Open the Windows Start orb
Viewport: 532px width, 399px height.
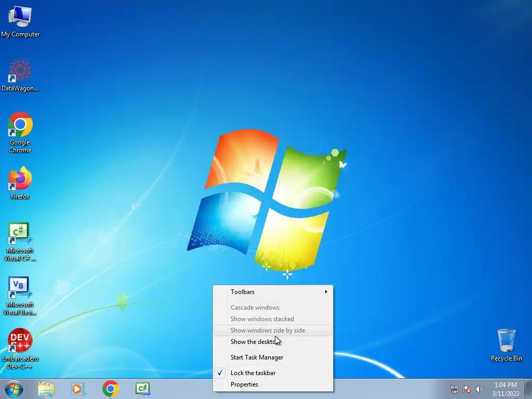point(14,389)
